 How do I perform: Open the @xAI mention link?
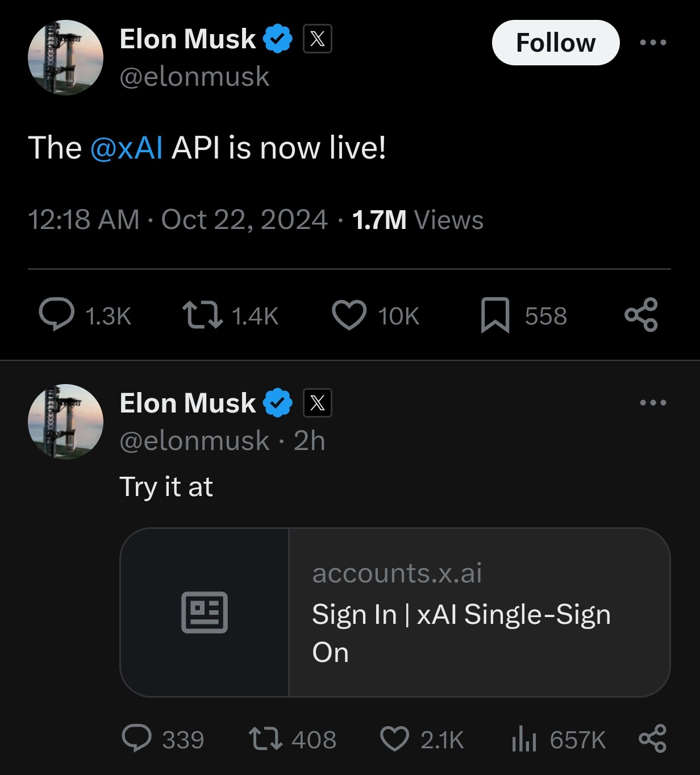point(126,148)
